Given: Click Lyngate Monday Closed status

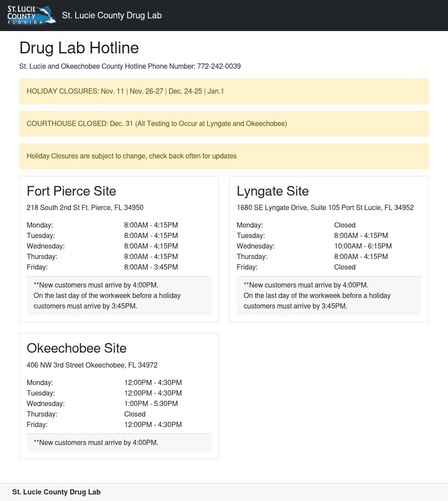Looking at the screenshot, I should pos(344,225).
